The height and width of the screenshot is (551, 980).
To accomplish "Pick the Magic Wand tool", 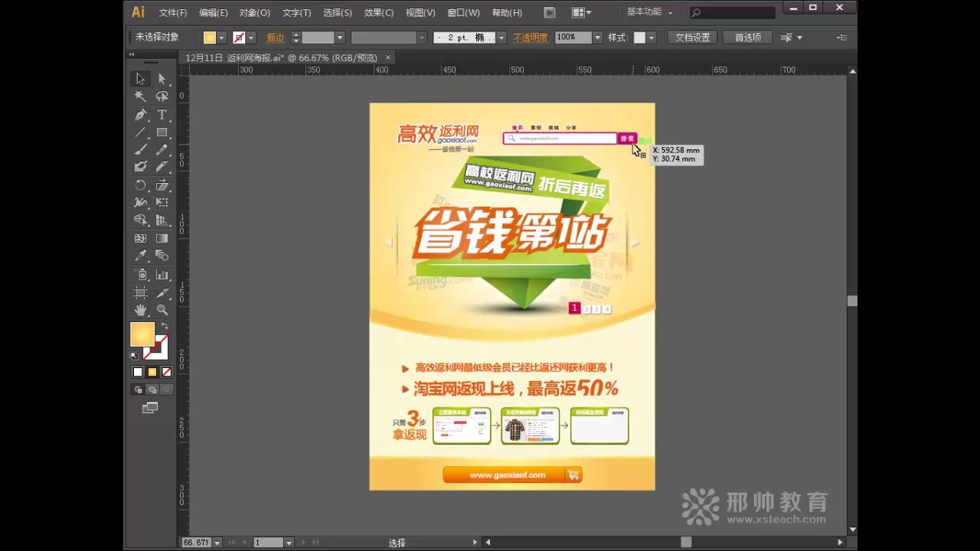I will pos(140,96).
